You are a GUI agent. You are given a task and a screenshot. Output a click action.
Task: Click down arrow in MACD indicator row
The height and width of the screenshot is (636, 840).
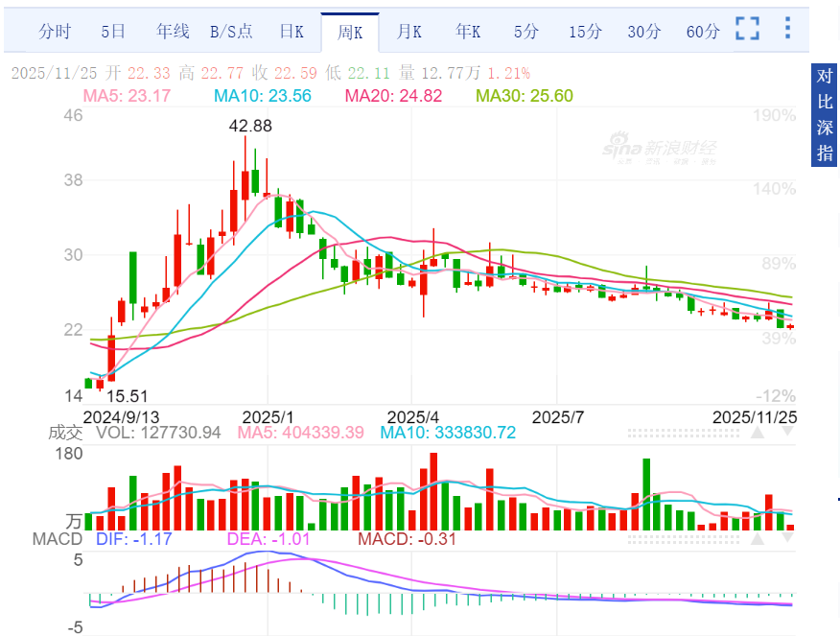pos(785,539)
